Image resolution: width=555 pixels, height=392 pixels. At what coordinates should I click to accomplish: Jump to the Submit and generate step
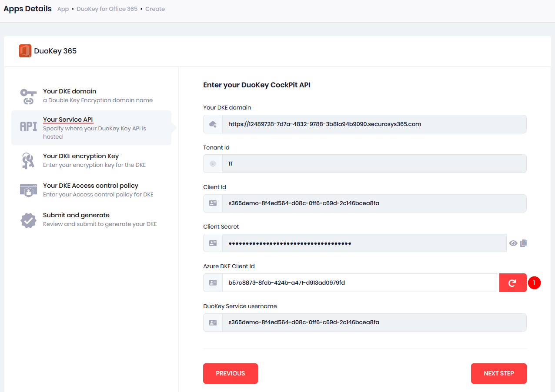pyautogui.click(x=91, y=219)
